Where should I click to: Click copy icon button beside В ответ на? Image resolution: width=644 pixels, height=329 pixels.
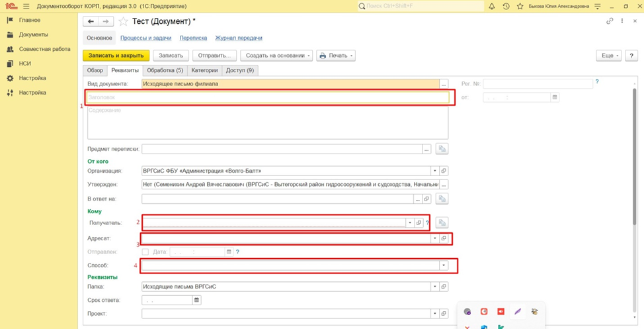[x=442, y=199]
